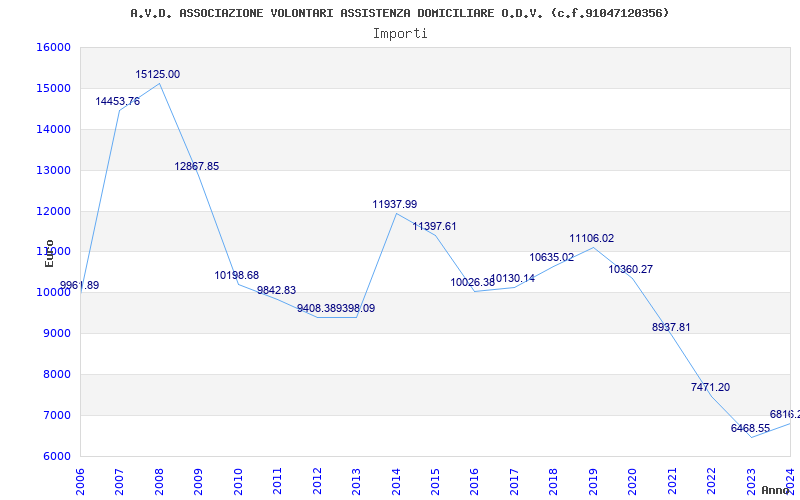This screenshot has width=800, height=500.
Task: Click the 2018 x-axis year label
Action: click(554, 481)
